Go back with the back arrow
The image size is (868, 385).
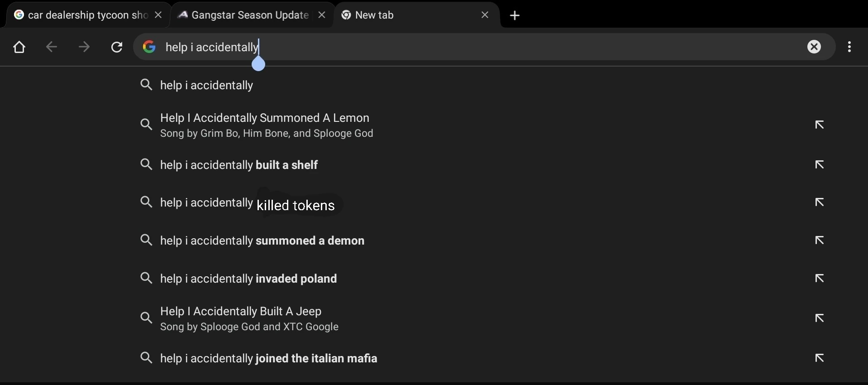point(52,48)
